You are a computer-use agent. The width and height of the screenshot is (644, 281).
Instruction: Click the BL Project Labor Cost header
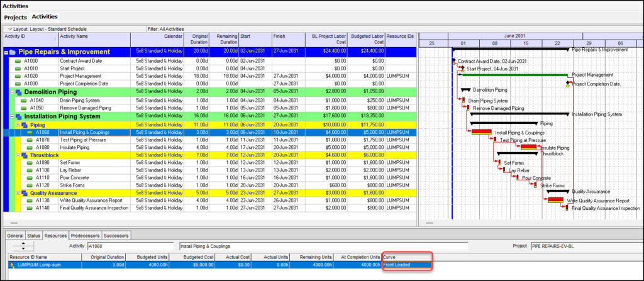click(x=326, y=40)
